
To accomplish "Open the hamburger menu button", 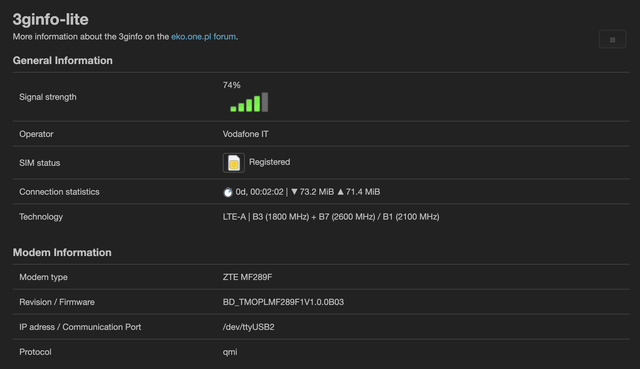I will [612, 40].
